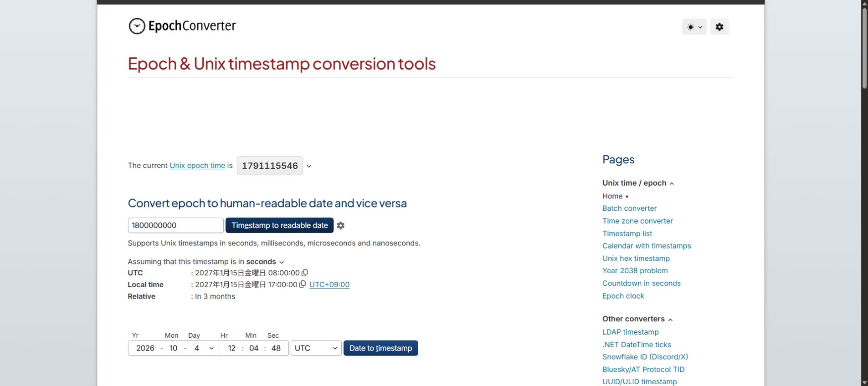Focus the Seconds field showing 48
Image resolution: width=868 pixels, height=386 pixels.
276,348
